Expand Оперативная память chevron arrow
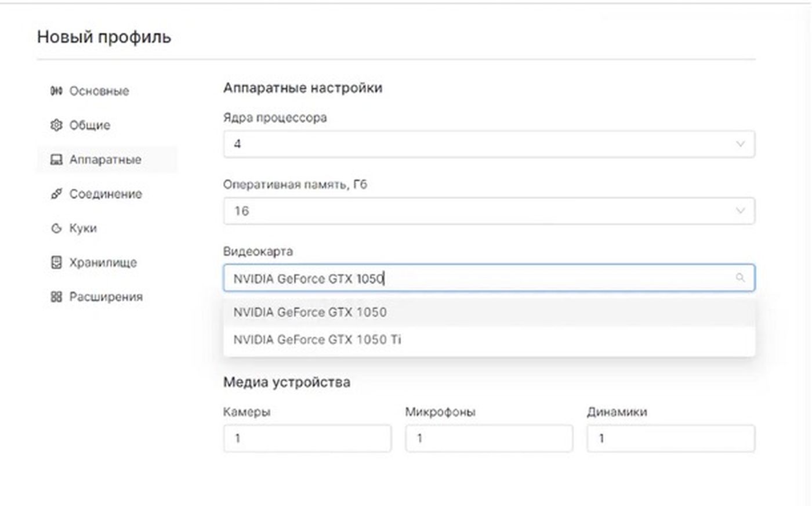812x506 pixels. click(740, 211)
